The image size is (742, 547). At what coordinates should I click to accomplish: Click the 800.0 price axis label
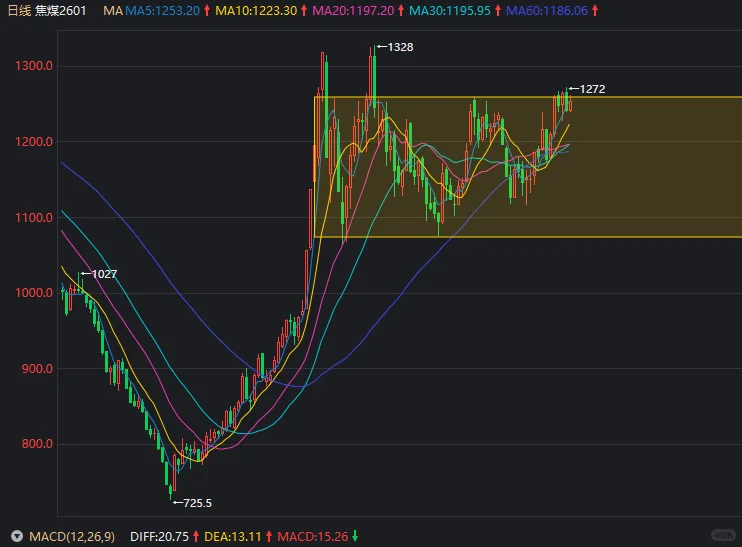(37, 444)
